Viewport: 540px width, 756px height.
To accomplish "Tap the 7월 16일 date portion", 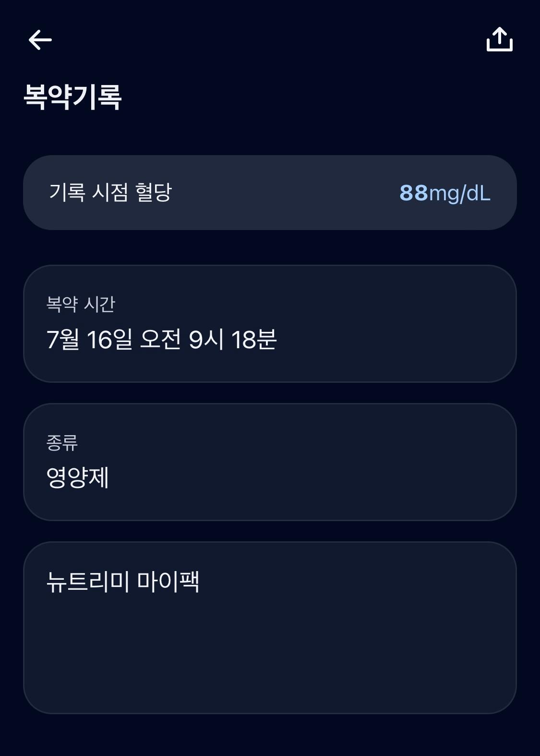I will pyautogui.click(x=89, y=340).
